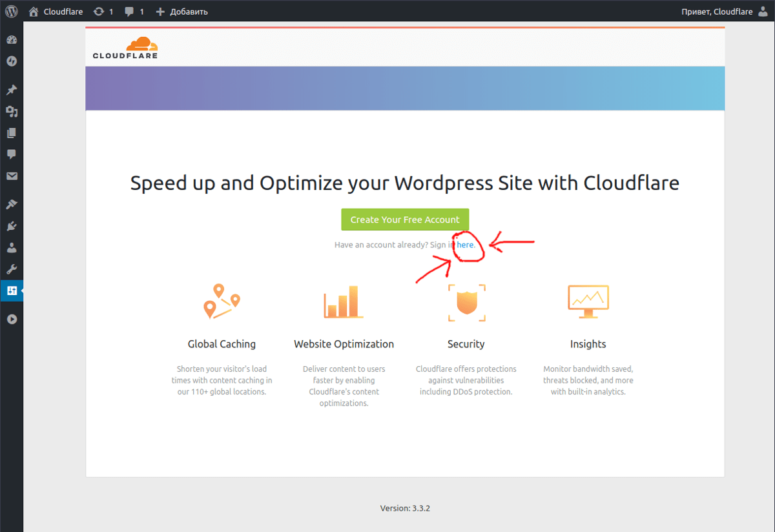Screen dimensions: 775x532
Task: Open the updates indicator showing 1
Action: [103, 12]
